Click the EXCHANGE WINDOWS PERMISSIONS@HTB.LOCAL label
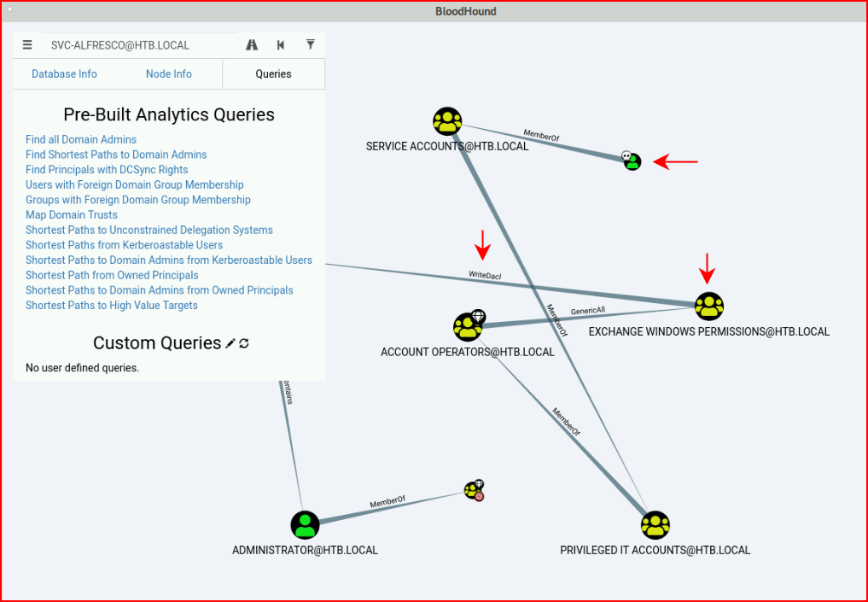 [709, 331]
